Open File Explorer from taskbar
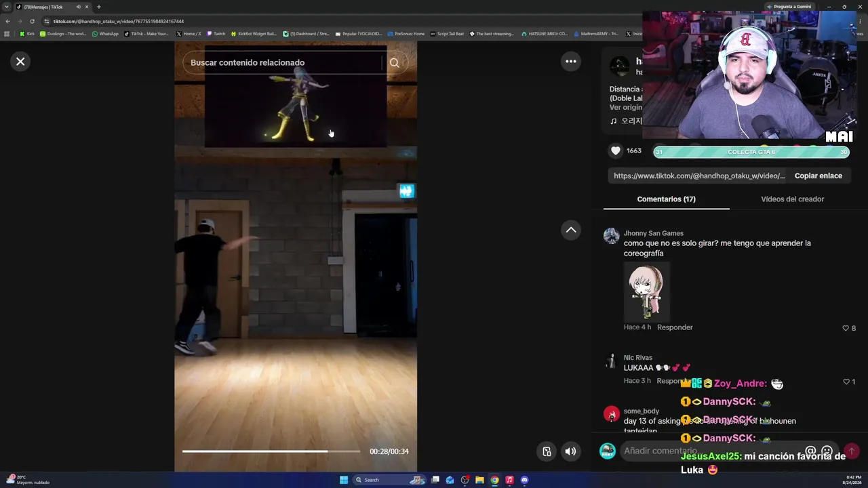The image size is (868, 488). 479,480
